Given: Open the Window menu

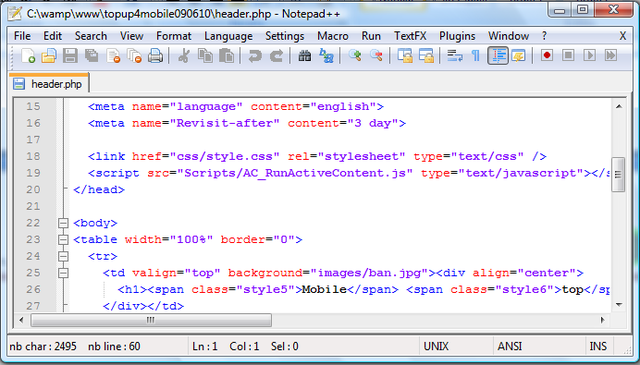Looking at the screenshot, I should pos(509,36).
